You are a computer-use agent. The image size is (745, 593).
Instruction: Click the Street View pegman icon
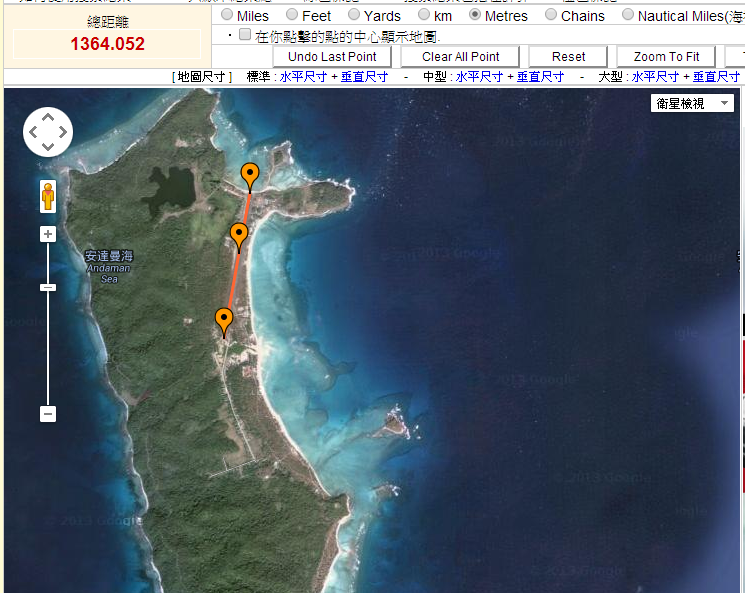(x=48, y=196)
